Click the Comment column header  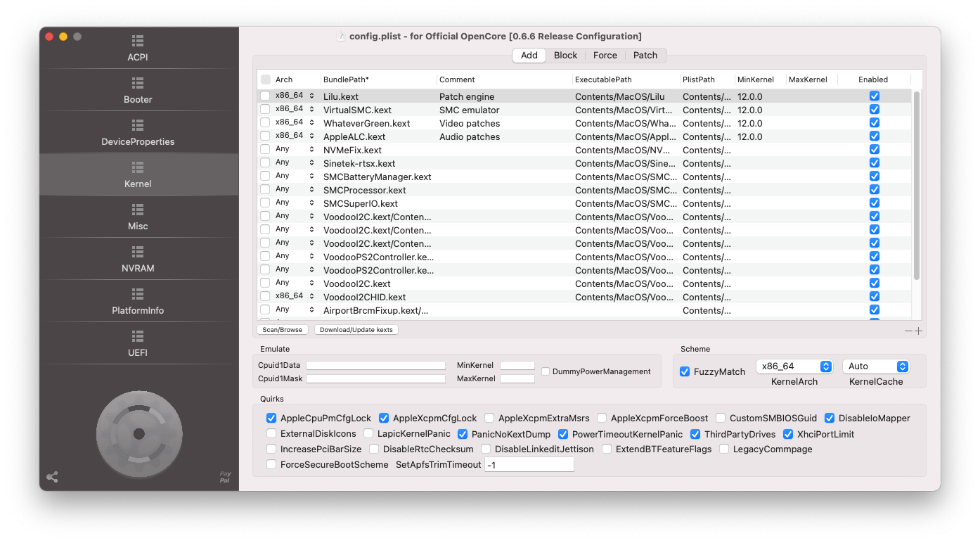pyautogui.click(x=505, y=79)
